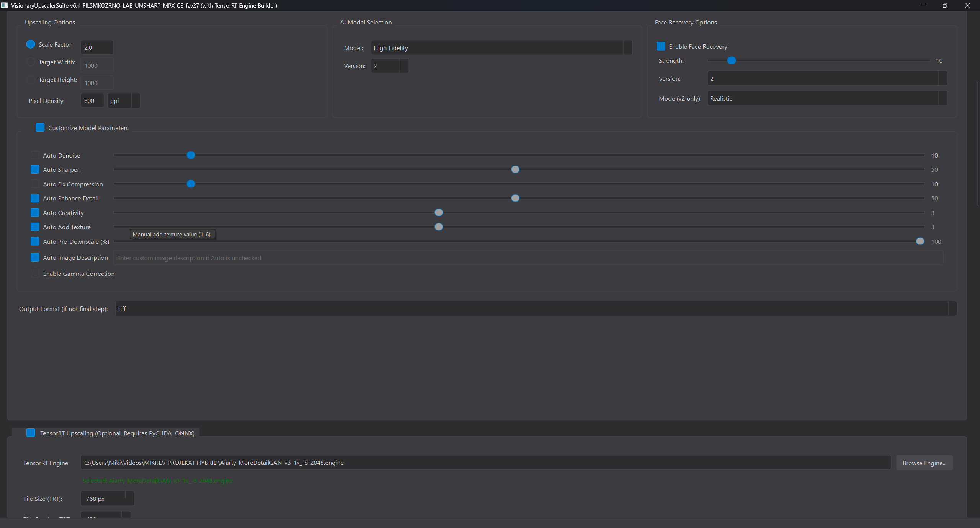Image resolution: width=980 pixels, height=528 pixels.
Task: Click the Auto Fix Compression slider handle
Action: (191, 184)
